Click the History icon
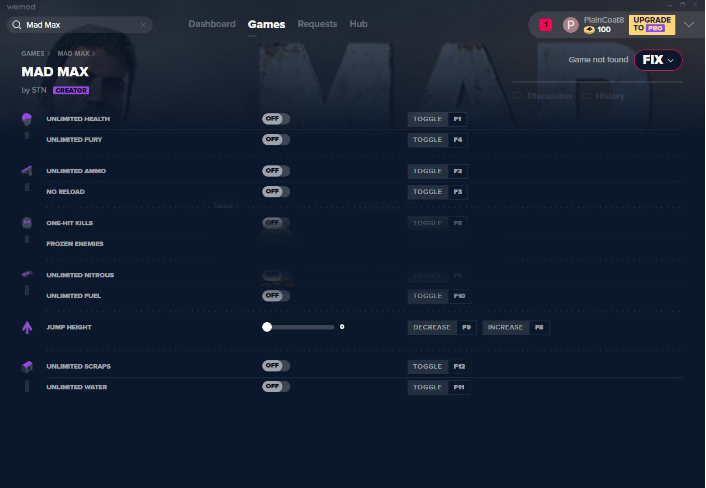This screenshot has width=706, height=488. click(586, 96)
